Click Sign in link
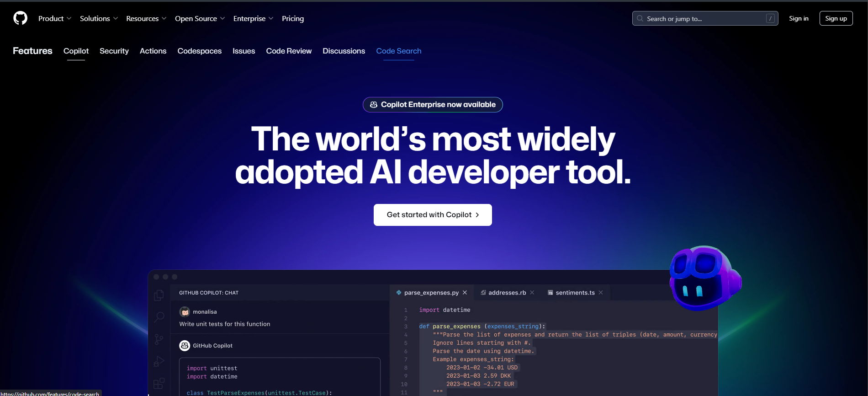868x396 pixels. (799, 18)
